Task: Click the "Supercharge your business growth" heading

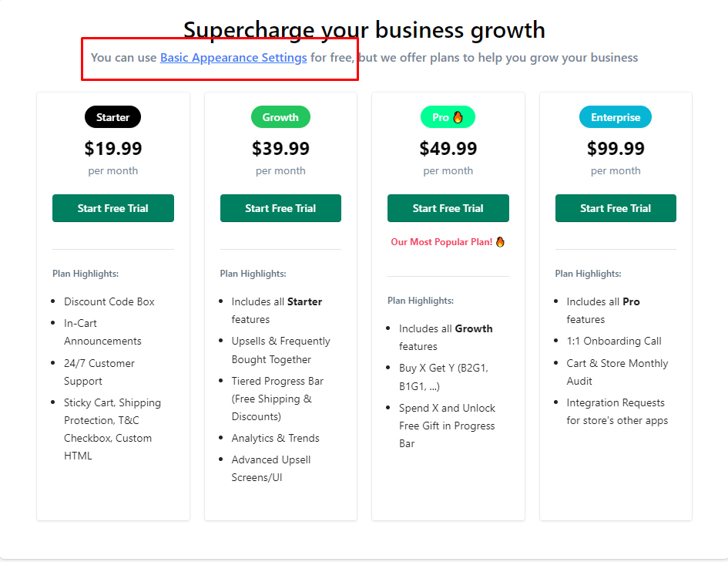Action: coord(364,30)
